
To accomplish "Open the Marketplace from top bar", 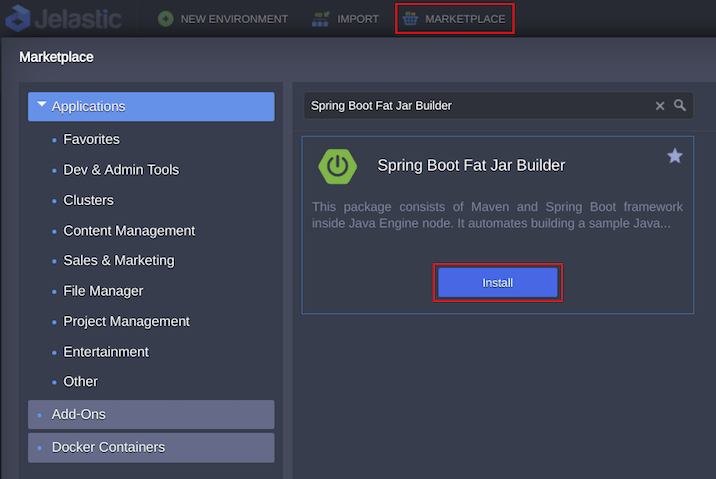I will [x=455, y=19].
